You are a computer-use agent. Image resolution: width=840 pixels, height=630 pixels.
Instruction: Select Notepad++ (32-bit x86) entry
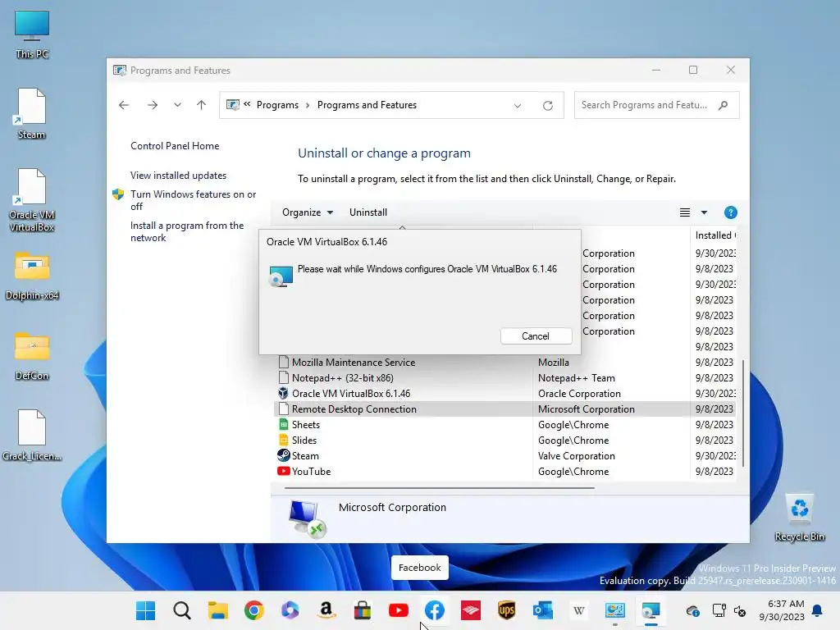[x=504, y=377]
